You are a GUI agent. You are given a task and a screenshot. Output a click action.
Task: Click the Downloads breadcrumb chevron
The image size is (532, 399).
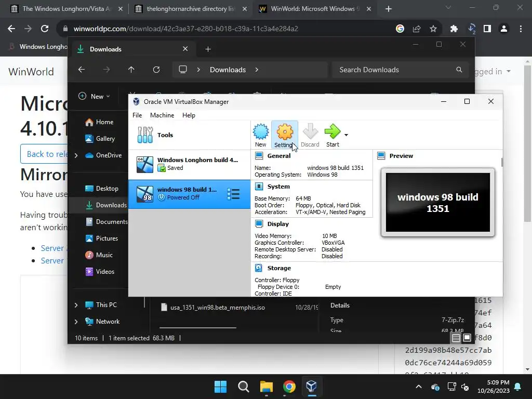click(257, 70)
